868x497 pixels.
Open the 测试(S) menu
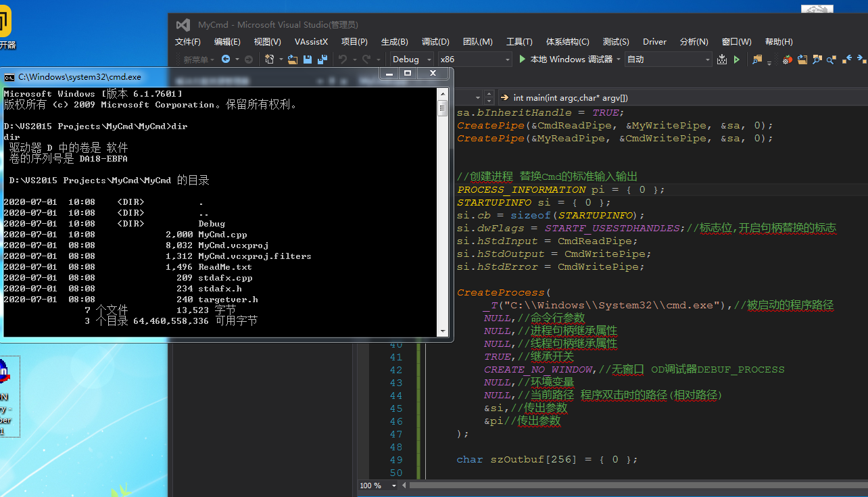click(x=616, y=42)
